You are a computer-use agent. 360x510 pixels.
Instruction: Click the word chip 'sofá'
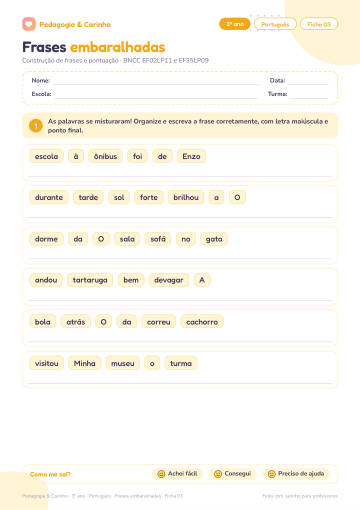[158, 239]
